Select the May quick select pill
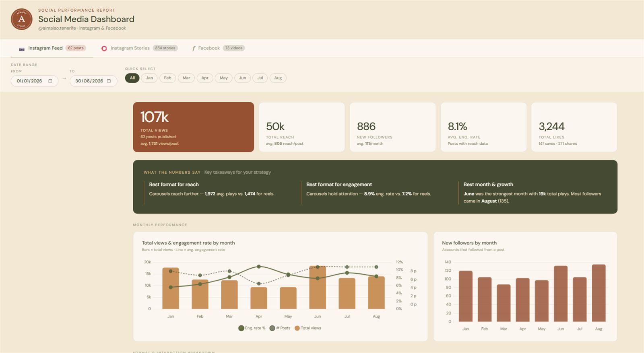 point(224,78)
